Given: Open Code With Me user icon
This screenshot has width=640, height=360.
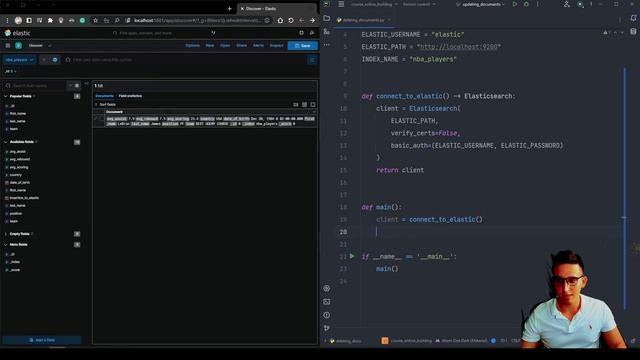Looking at the screenshot, I should click(x=567, y=4).
